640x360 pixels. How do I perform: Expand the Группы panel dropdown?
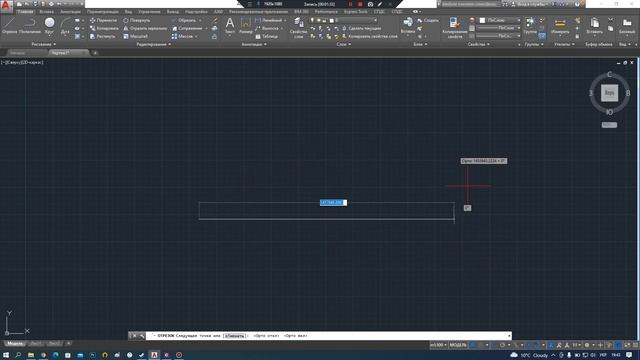tap(534, 44)
